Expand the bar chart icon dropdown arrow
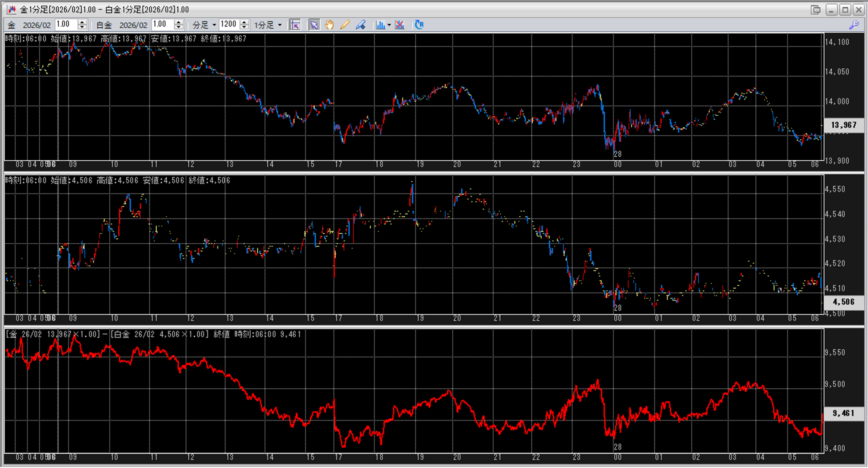This screenshot has width=868, height=468. tap(389, 25)
